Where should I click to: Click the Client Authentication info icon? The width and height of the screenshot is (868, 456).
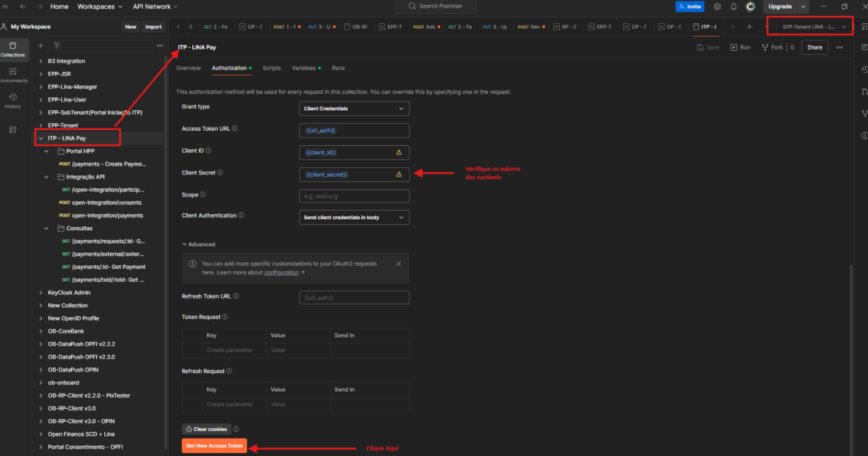(x=241, y=215)
